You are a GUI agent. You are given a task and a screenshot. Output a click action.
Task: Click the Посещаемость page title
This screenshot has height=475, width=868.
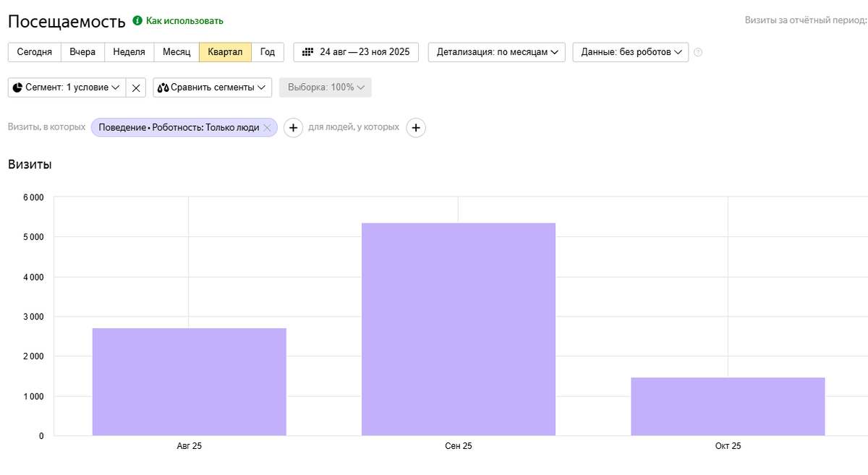tap(67, 22)
